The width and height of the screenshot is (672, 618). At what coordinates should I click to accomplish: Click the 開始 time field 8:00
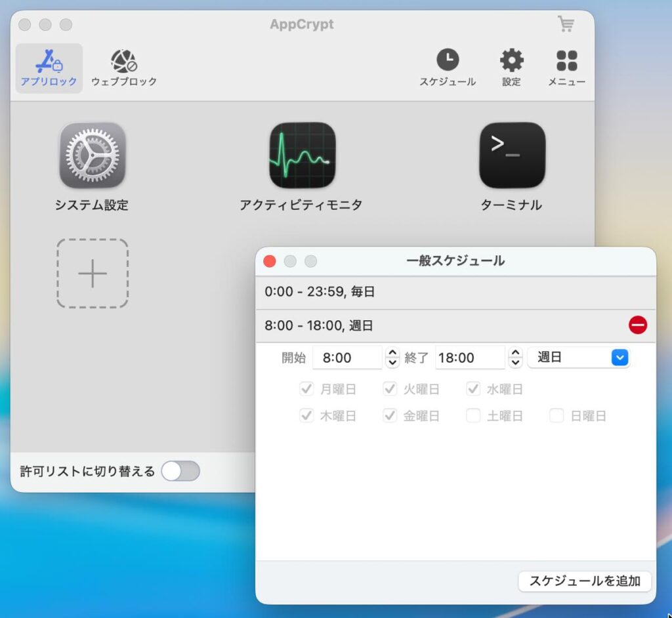(x=346, y=358)
